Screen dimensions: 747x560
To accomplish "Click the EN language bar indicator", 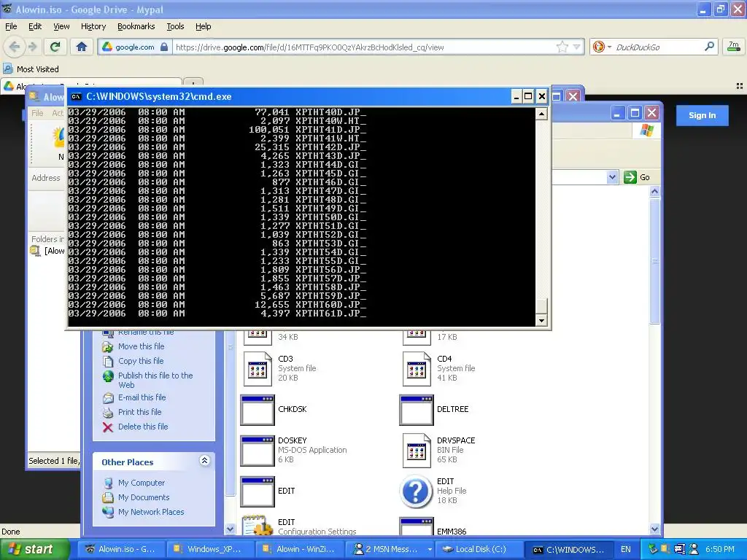I will coord(625,549).
